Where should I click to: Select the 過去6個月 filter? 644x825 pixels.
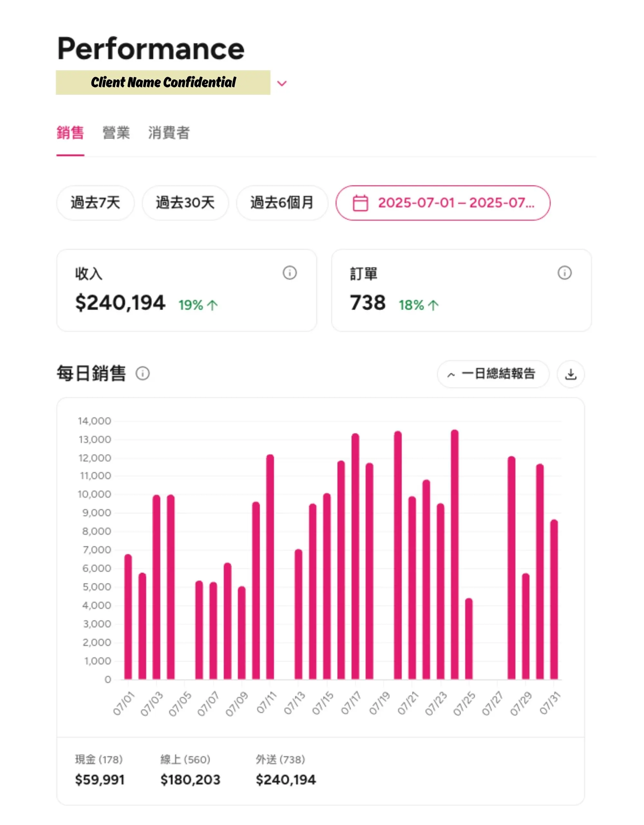click(282, 203)
